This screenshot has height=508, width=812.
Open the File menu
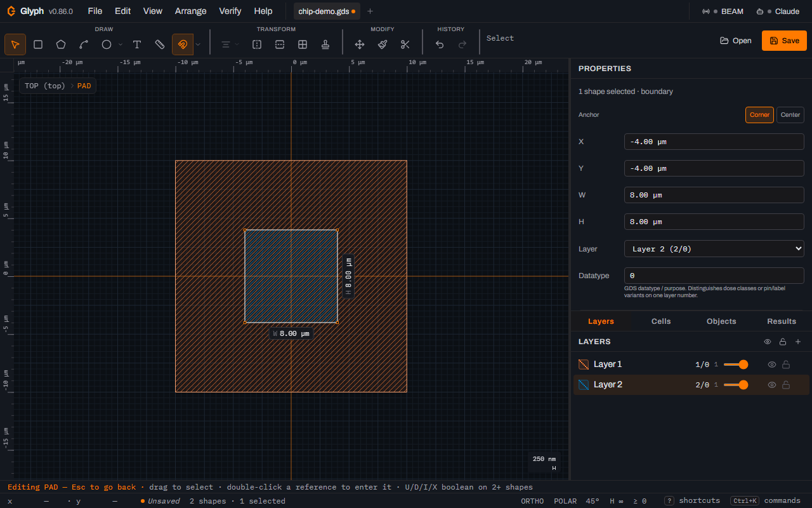coord(95,11)
